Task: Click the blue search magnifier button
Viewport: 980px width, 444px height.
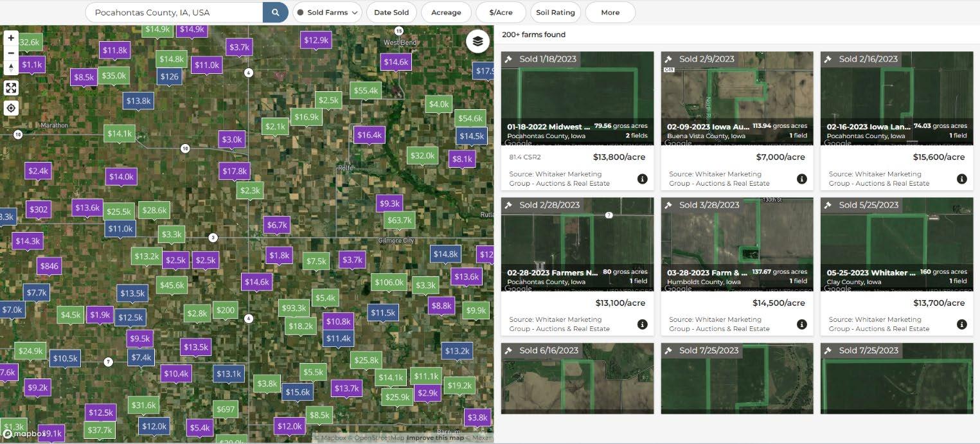Action: pyautogui.click(x=275, y=12)
